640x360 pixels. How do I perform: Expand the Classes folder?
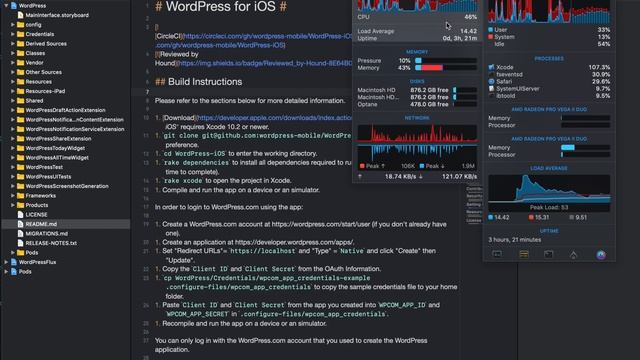pos(13,53)
